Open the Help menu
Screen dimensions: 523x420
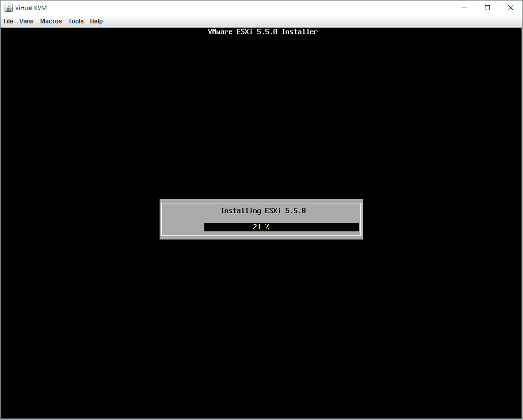pyautogui.click(x=96, y=21)
